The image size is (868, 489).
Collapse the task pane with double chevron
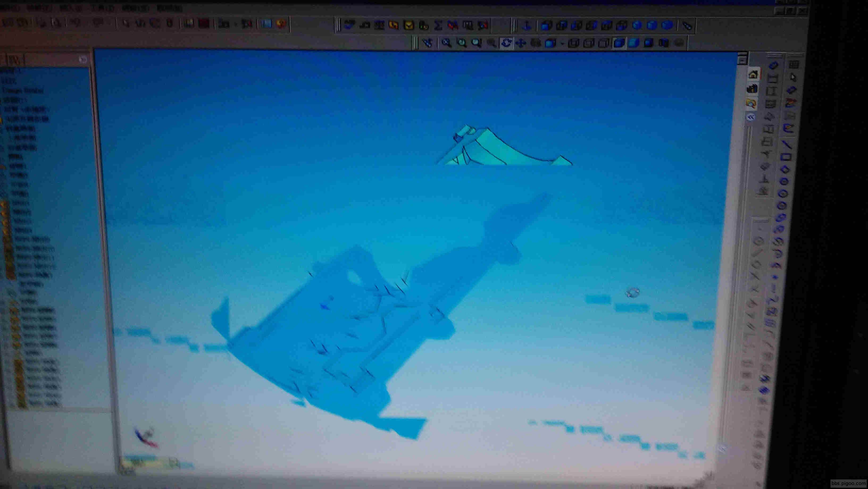coord(751,117)
